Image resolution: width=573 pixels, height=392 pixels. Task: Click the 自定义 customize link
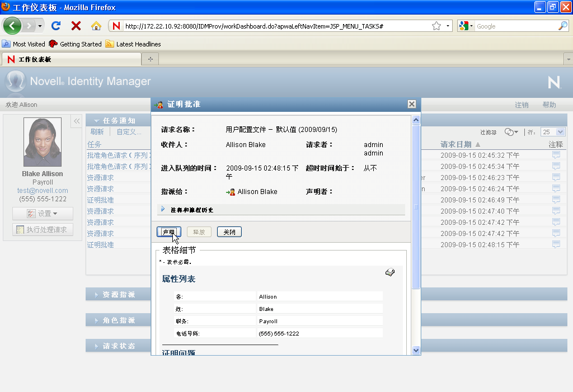pos(129,132)
